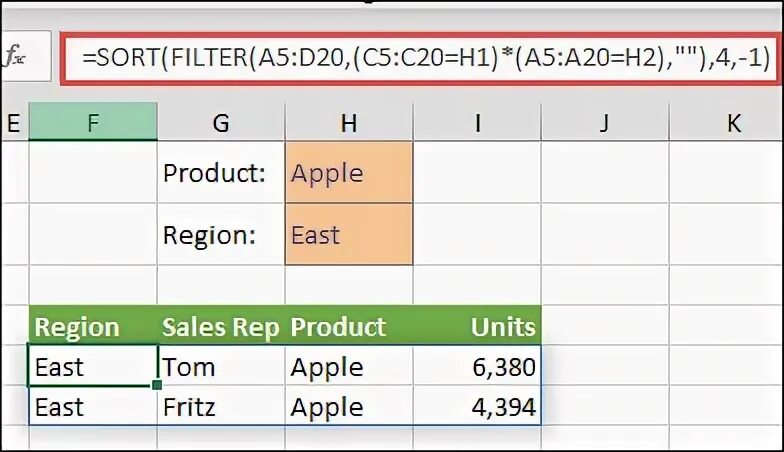Select orange cell containing Apple
Viewport: 784px width, 452px height.
pyautogui.click(x=349, y=172)
